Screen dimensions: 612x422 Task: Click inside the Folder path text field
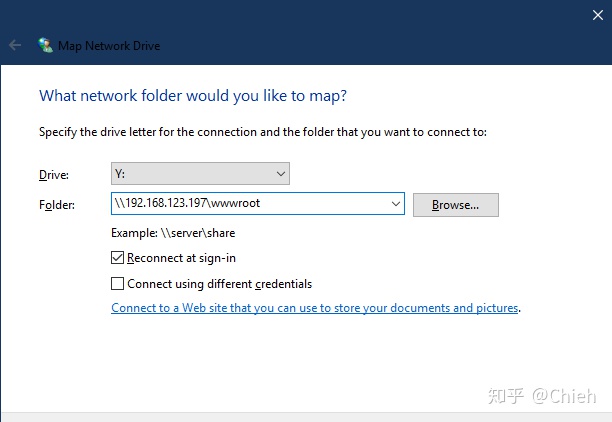(250, 203)
